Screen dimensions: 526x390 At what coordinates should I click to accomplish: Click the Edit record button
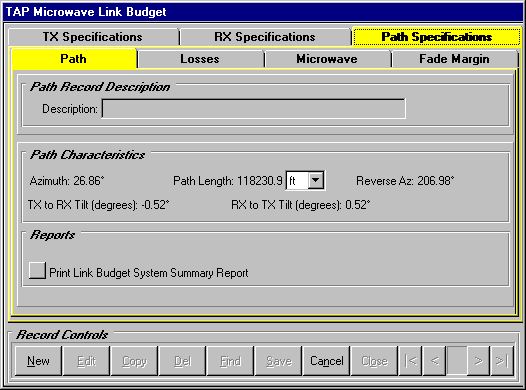(x=86, y=361)
